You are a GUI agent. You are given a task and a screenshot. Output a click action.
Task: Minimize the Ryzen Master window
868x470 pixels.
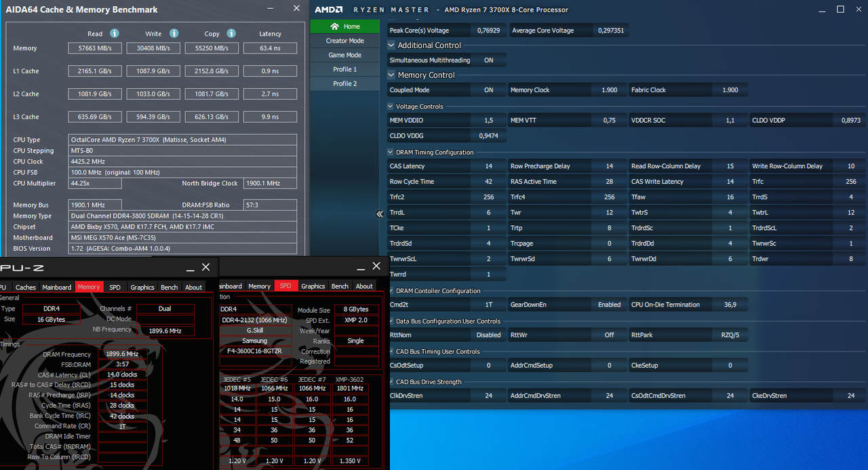(822, 9)
